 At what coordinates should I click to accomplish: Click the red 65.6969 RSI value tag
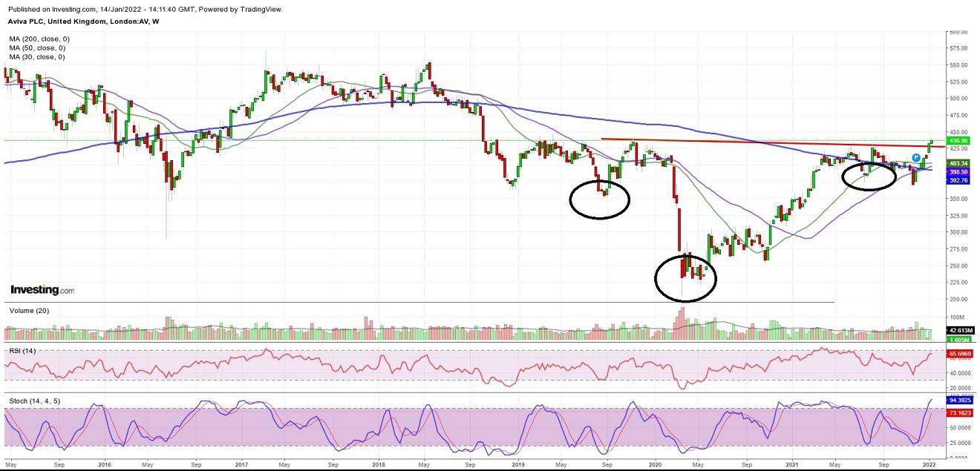coord(959,355)
